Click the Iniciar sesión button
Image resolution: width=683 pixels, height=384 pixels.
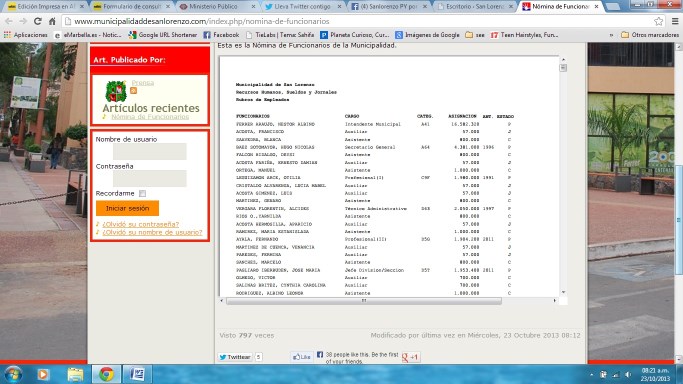127,208
